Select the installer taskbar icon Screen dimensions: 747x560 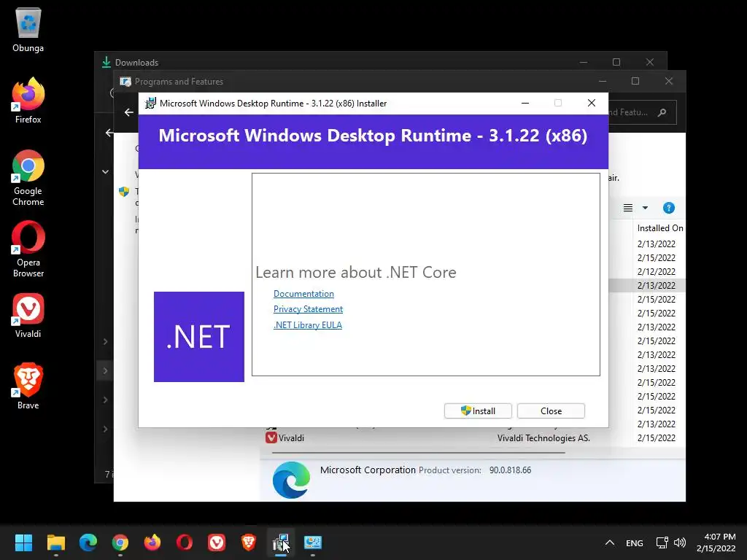coord(281,542)
